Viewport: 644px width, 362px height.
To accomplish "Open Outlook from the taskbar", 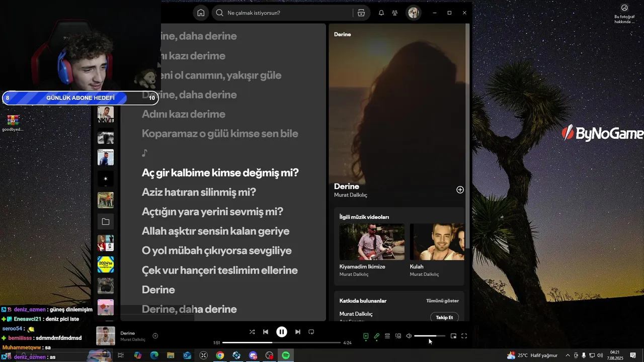I will click(187, 355).
